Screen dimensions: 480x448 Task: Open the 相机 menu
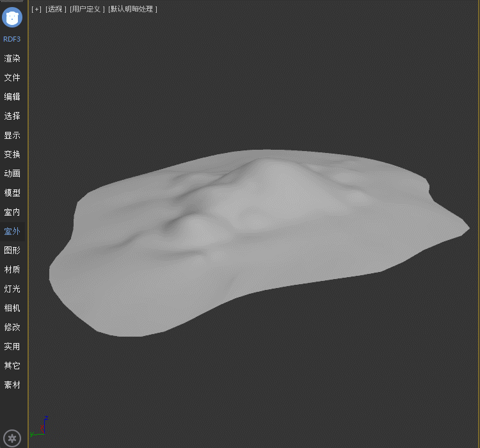12,308
